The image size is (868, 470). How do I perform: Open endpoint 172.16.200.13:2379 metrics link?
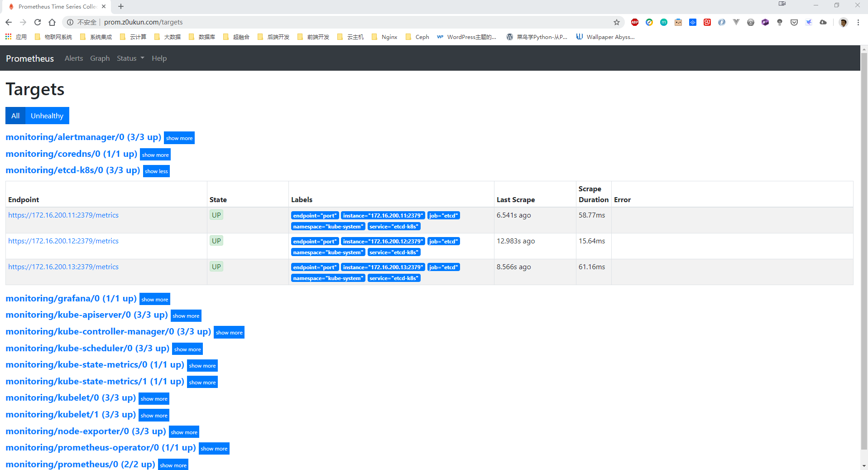[x=63, y=267]
